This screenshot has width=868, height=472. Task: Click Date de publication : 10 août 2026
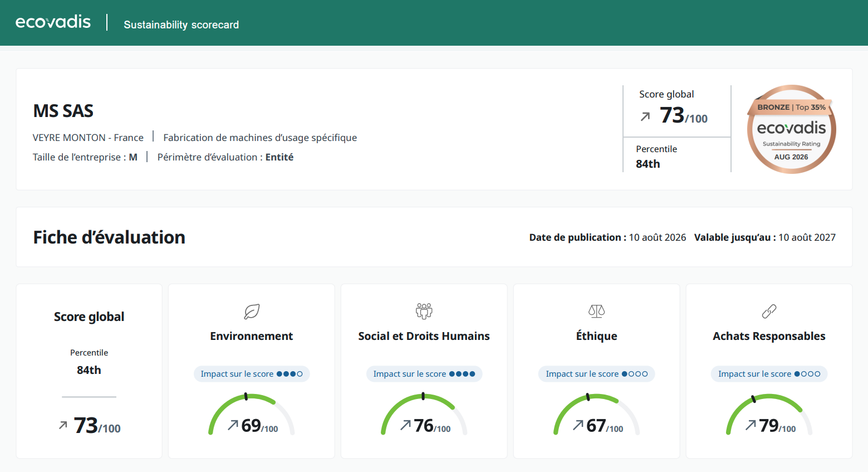coord(607,237)
